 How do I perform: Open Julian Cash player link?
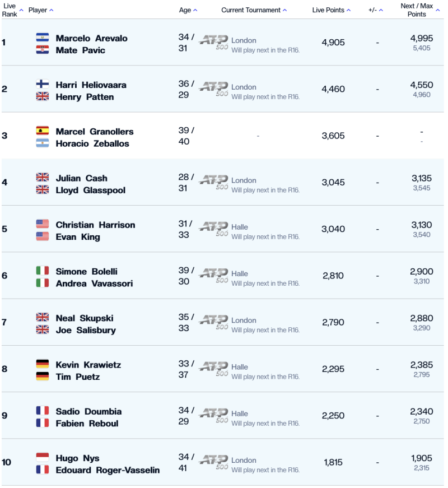pos(82,178)
